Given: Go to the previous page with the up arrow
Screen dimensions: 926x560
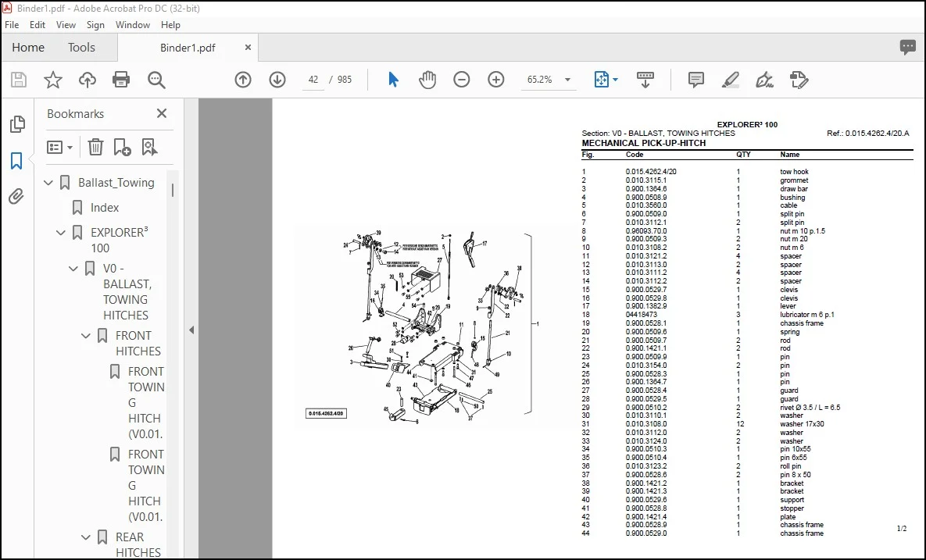Looking at the screenshot, I should coord(243,80).
